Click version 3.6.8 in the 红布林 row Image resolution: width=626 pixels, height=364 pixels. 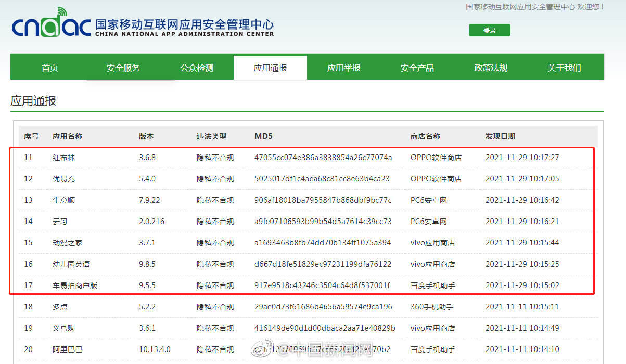coord(147,158)
